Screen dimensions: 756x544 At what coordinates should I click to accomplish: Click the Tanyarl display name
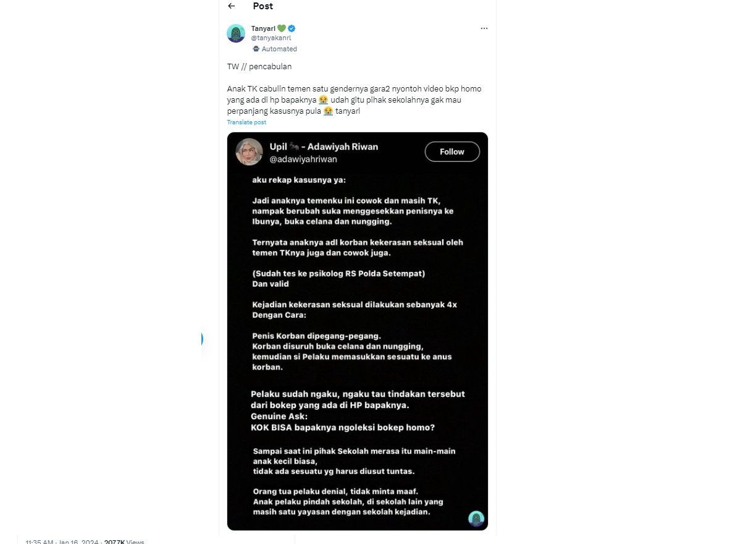click(263, 28)
